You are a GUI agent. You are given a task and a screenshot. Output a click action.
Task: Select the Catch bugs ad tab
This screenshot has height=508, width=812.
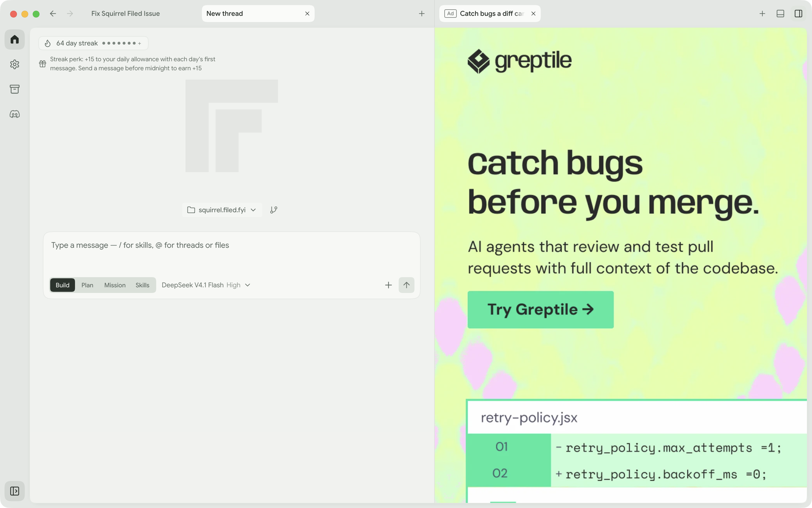click(490, 14)
